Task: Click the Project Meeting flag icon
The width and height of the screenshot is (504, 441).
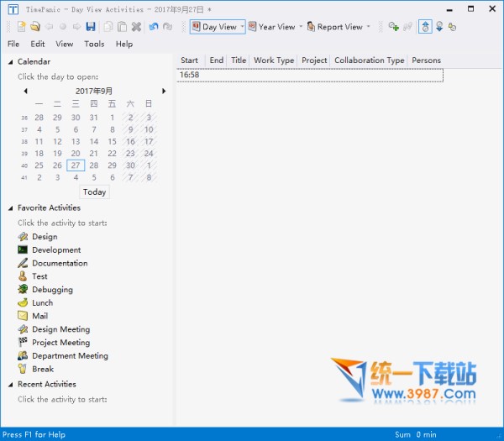Action: pyautogui.click(x=23, y=343)
